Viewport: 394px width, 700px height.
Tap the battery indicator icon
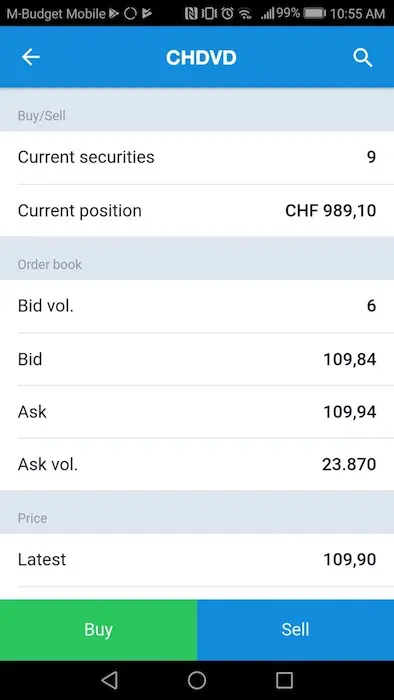click(315, 13)
